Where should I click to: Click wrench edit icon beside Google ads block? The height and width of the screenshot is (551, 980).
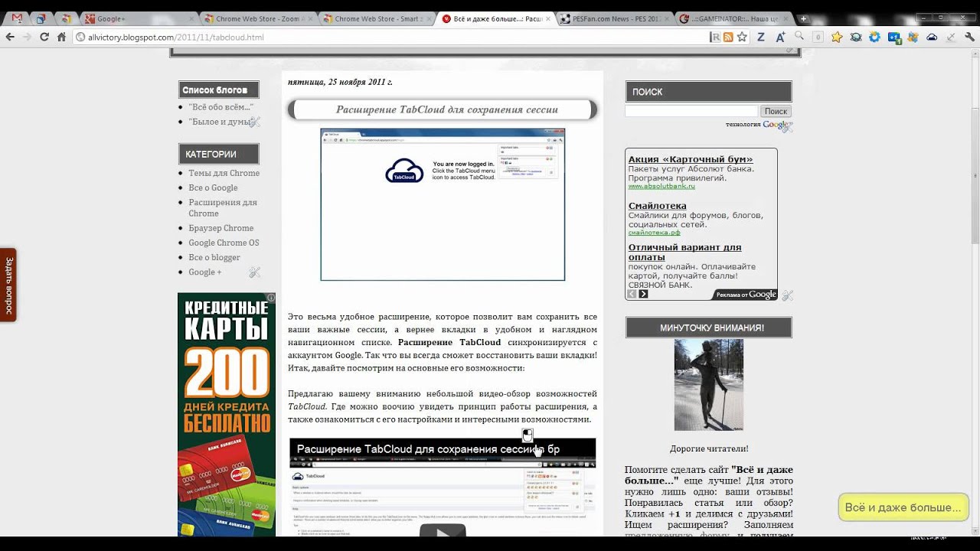click(x=787, y=295)
